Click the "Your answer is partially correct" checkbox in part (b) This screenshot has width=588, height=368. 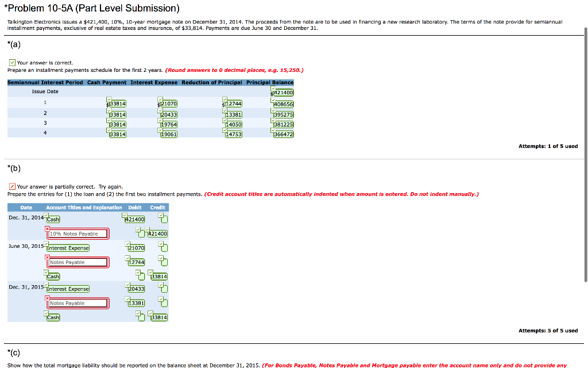[x=12, y=186]
